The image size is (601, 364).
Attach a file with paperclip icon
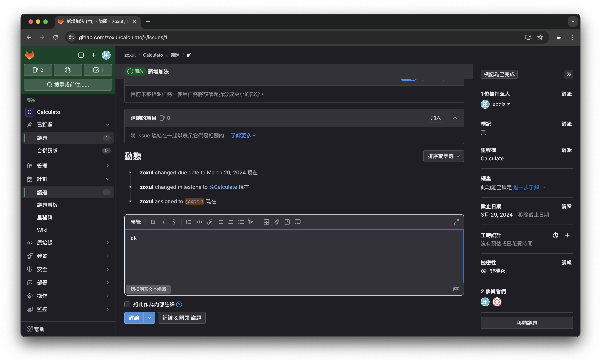click(x=277, y=222)
